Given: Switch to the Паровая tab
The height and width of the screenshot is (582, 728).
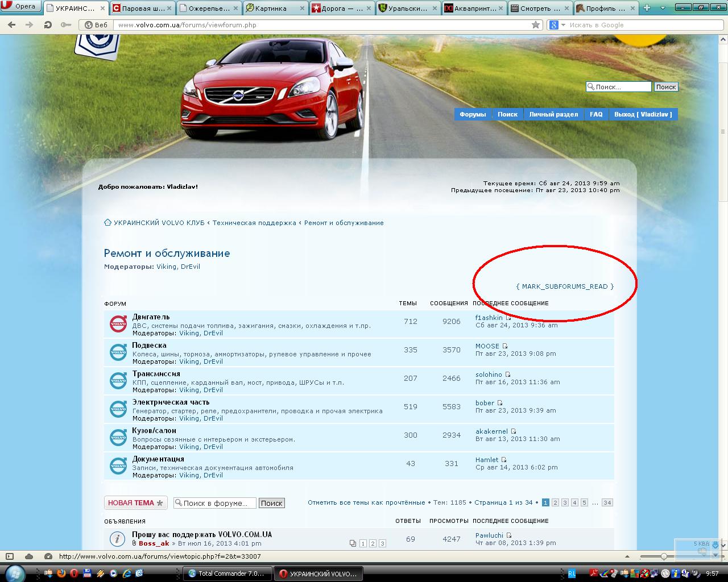Looking at the screenshot, I should tap(142, 9).
